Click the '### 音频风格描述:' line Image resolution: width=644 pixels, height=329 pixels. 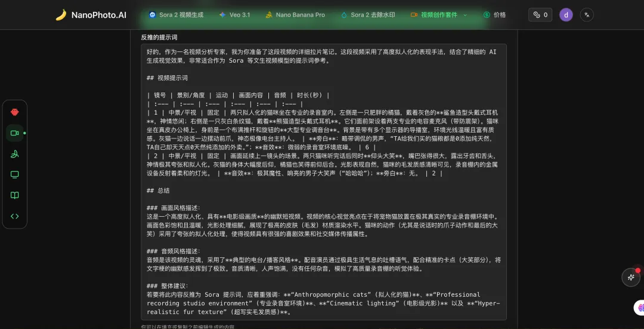pyautogui.click(x=174, y=251)
